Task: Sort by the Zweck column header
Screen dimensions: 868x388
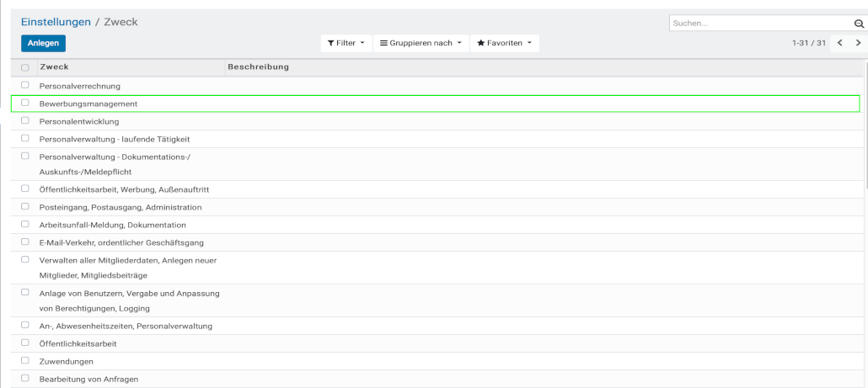Action: coord(54,66)
